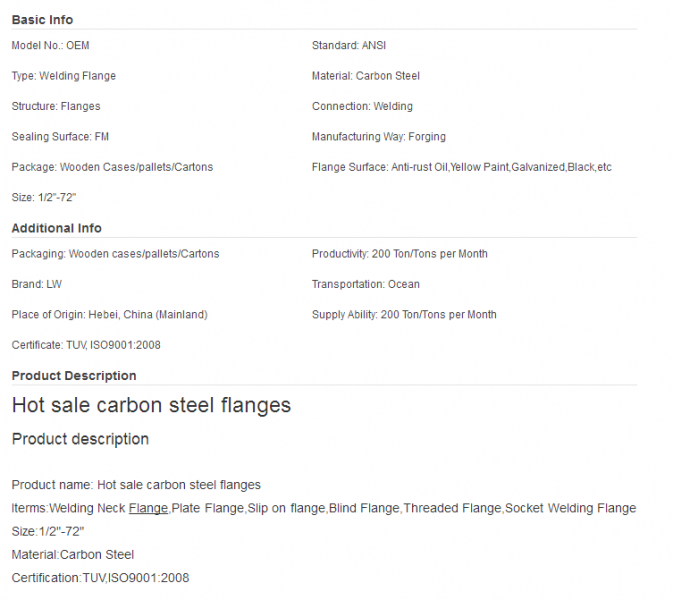Click the Standard: ANSI text
This screenshot has width=673, height=600.
click(349, 45)
